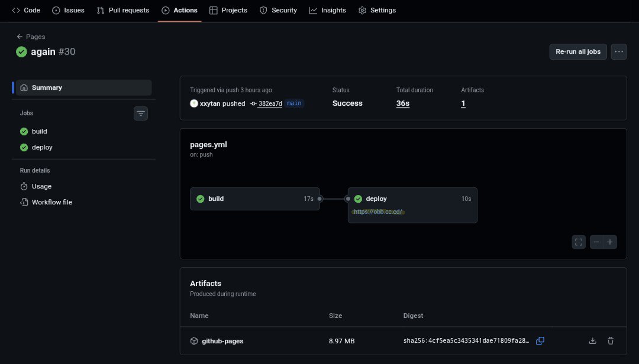Navigate to Pull requests tab
639x364 pixels.
coord(123,10)
